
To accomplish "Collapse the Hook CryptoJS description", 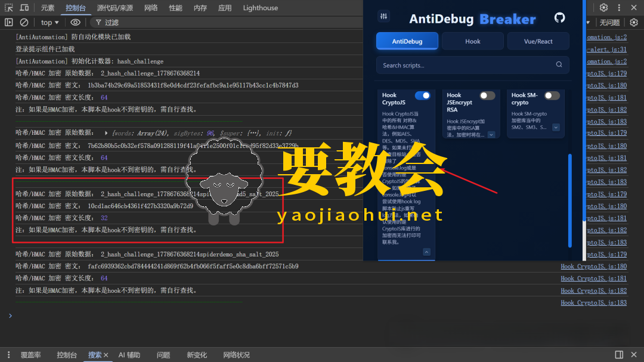I will pos(426,252).
